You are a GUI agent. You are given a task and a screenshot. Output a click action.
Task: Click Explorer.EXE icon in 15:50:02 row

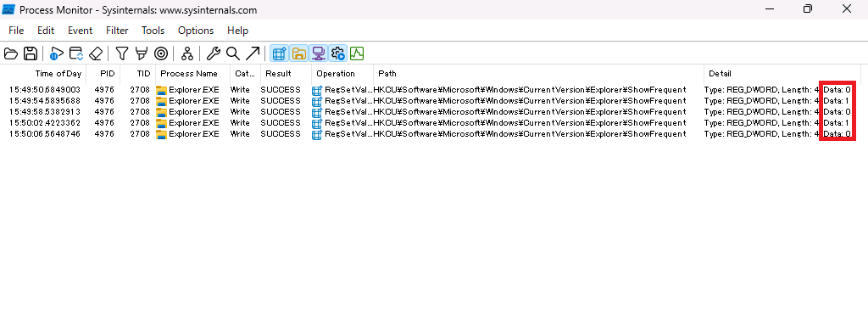pyautogui.click(x=161, y=123)
